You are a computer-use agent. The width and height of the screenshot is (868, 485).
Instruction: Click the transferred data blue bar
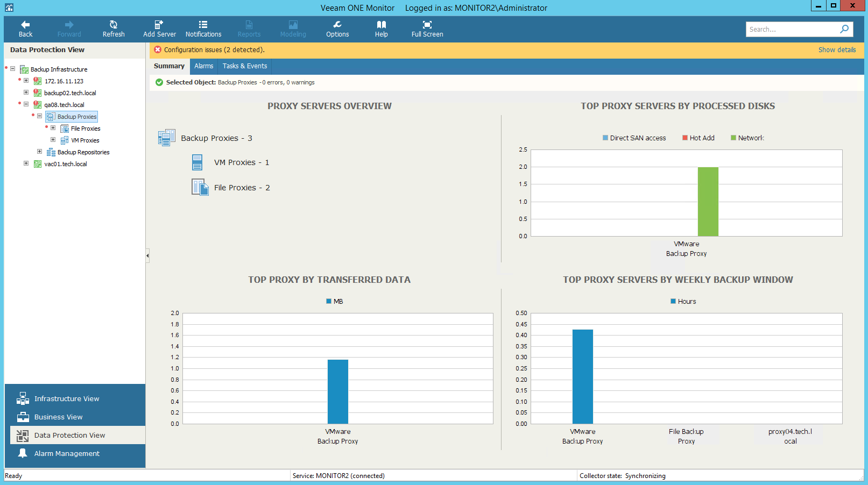338,391
